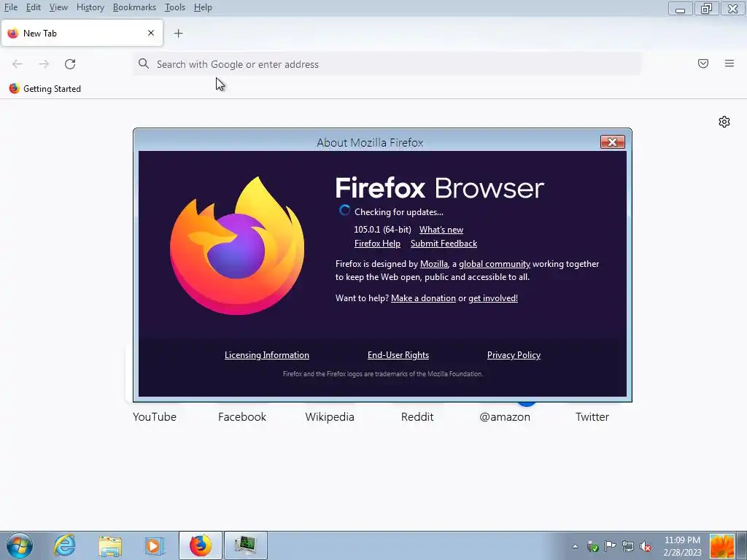747x560 pixels.
Task: Open the Firefox Help link
Action: tap(377, 244)
